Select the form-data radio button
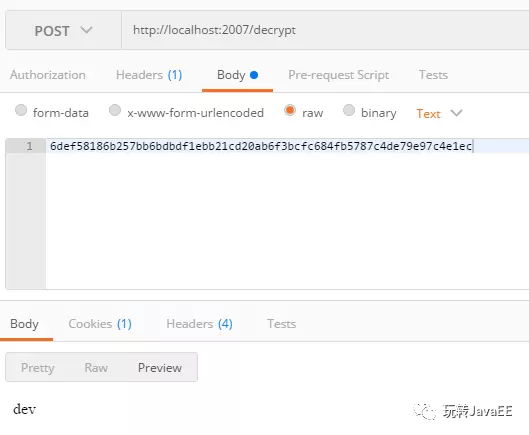The width and height of the screenshot is (529, 435). click(x=21, y=110)
